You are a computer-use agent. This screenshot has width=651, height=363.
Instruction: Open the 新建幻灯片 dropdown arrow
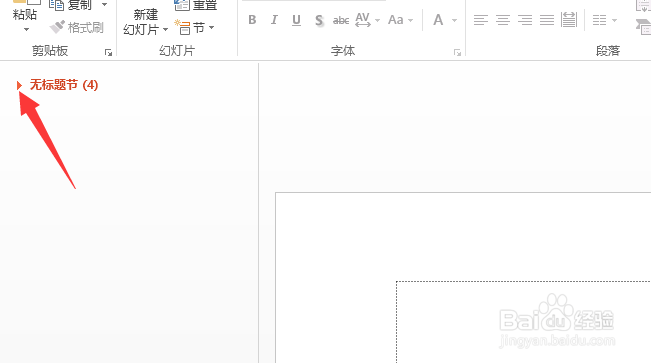click(x=165, y=29)
